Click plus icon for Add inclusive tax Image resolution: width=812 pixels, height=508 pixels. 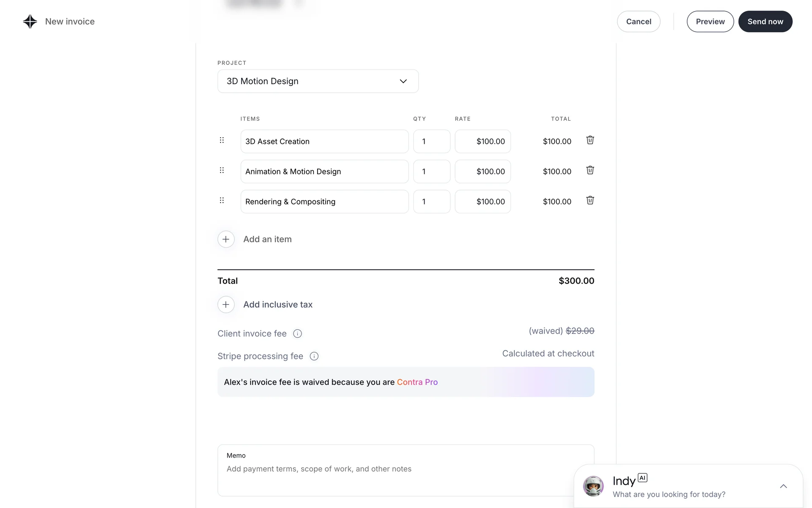[226, 304]
